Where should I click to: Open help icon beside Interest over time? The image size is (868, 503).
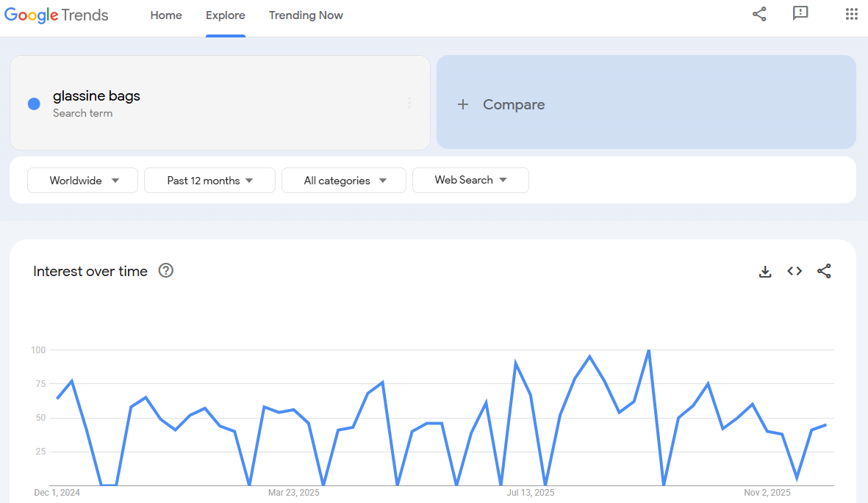pyautogui.click(x=166, y=271)
